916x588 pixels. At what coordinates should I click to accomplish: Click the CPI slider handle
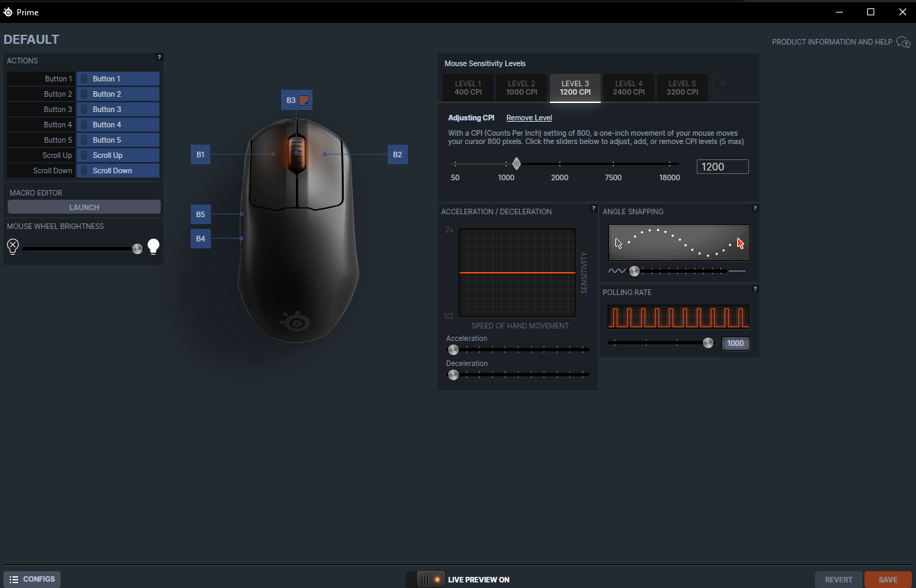[516, 164]
